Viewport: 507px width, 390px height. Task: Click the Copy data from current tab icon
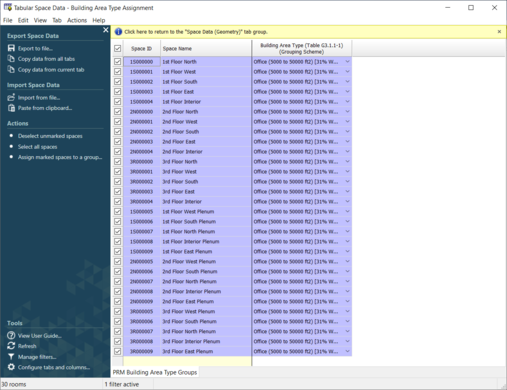[x=11, y=69]
